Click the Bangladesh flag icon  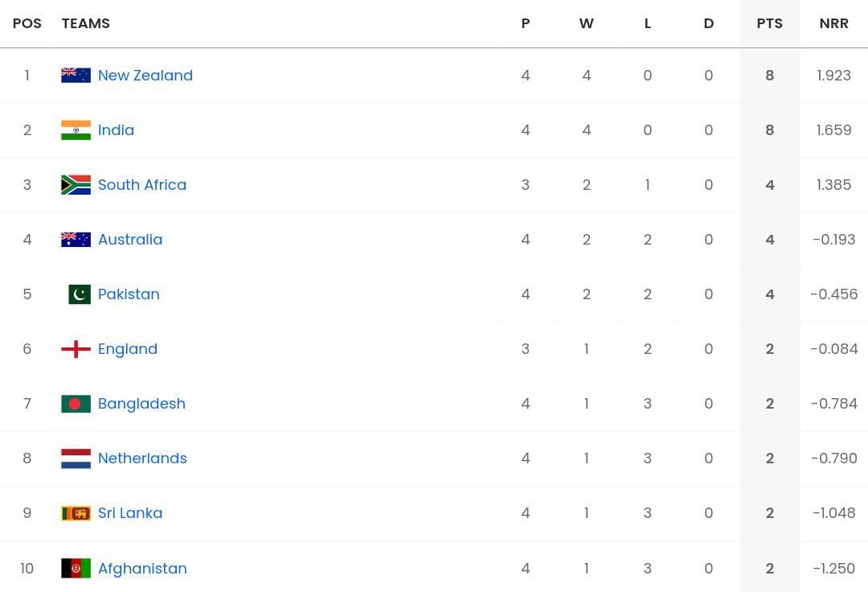tap(76, 403)
